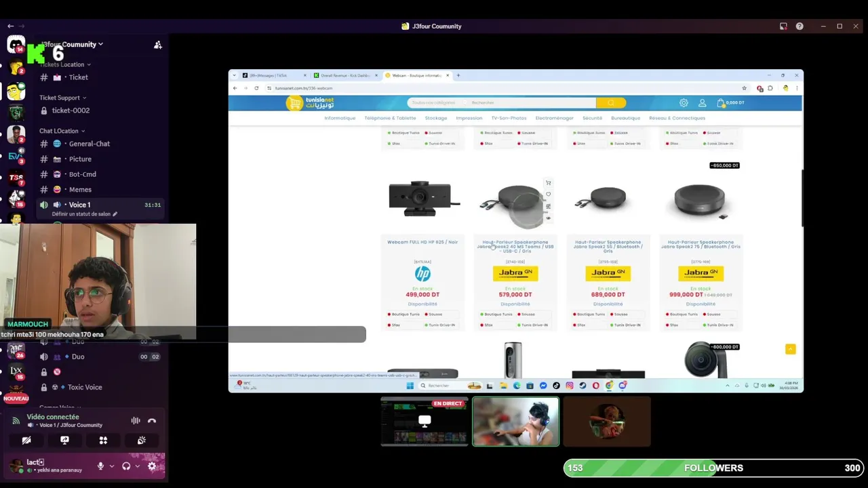868x488 pixels.
Task: Open shopping cart showing 0,000 DT
Action: [730, 103]
